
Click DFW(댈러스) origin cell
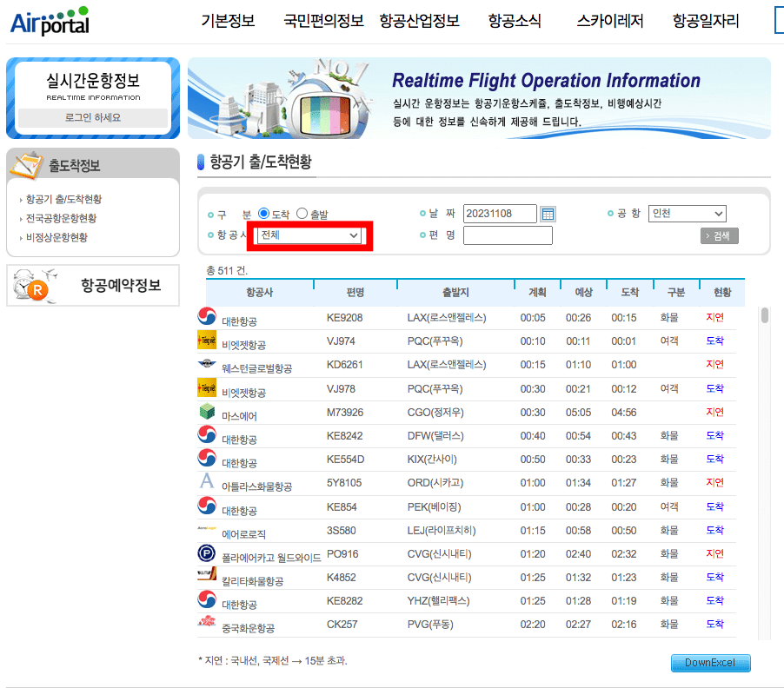tap(435, 436)
